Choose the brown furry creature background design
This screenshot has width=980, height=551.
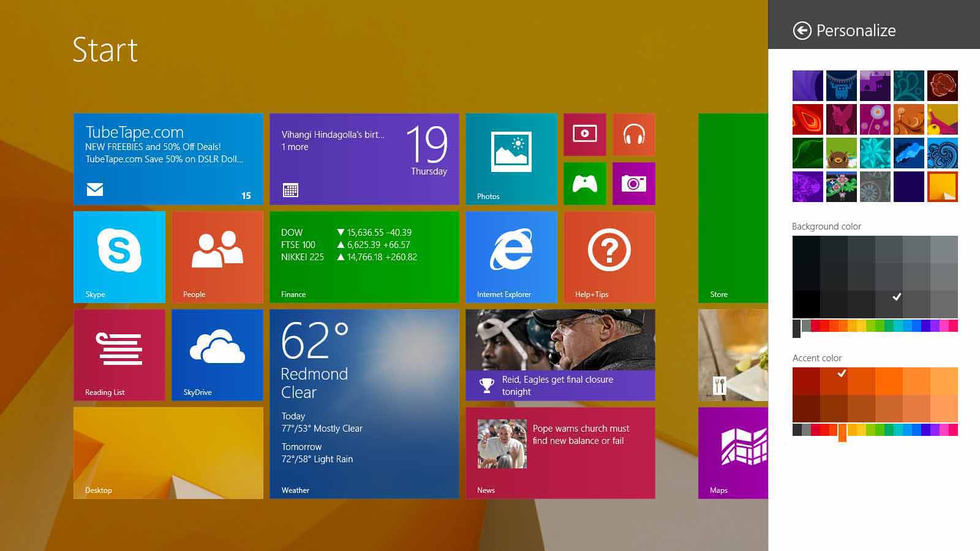(x=842, y=153)
